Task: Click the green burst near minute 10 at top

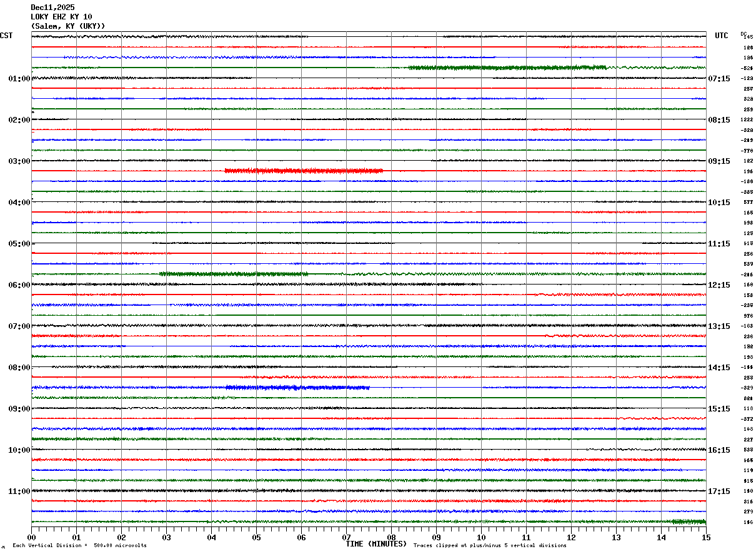Action: click(x=507, y=68)
